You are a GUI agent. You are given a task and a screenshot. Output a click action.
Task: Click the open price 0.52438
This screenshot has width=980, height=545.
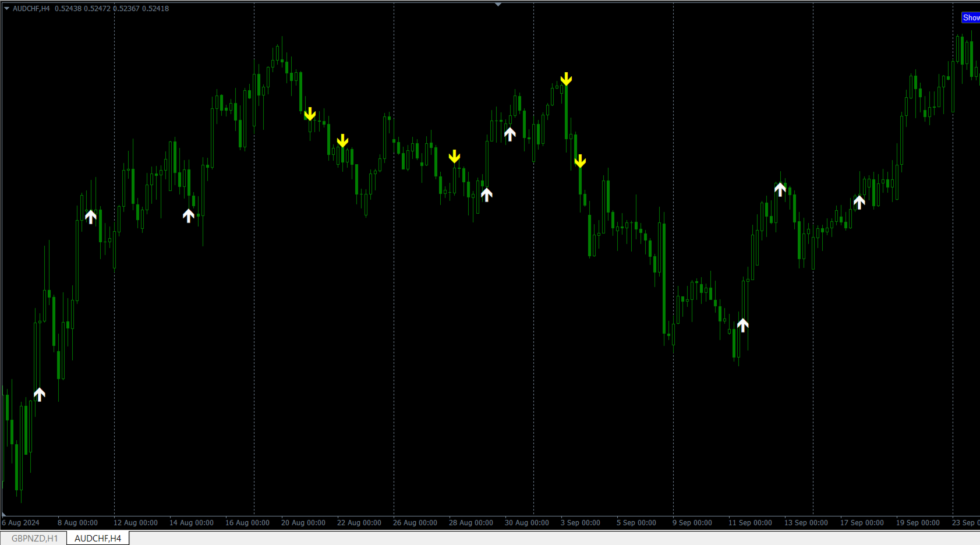68,9
